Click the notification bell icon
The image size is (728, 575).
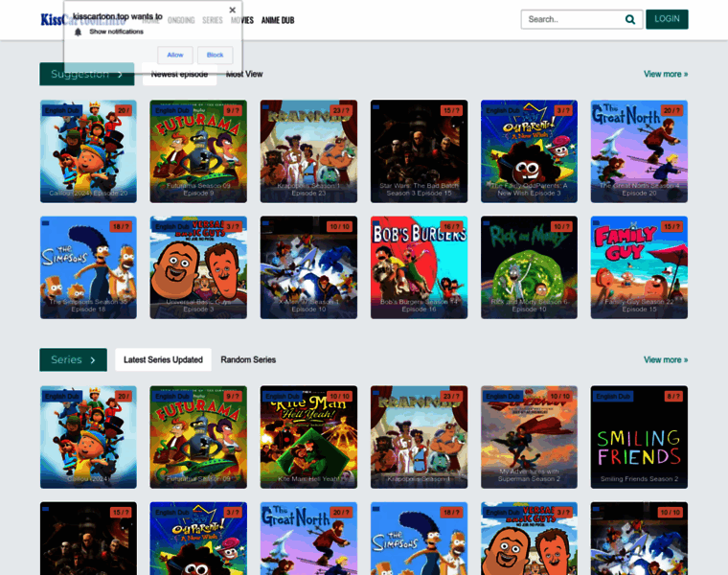[78, 32]
